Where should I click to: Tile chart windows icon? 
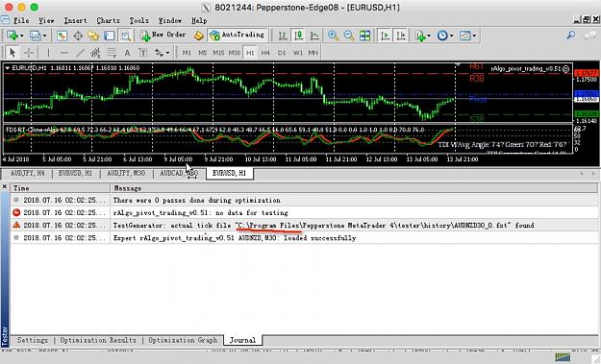click(x=364, y=36)
